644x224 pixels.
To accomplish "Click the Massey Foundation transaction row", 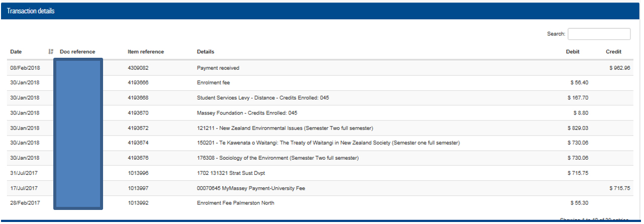I will coord(247,113).
